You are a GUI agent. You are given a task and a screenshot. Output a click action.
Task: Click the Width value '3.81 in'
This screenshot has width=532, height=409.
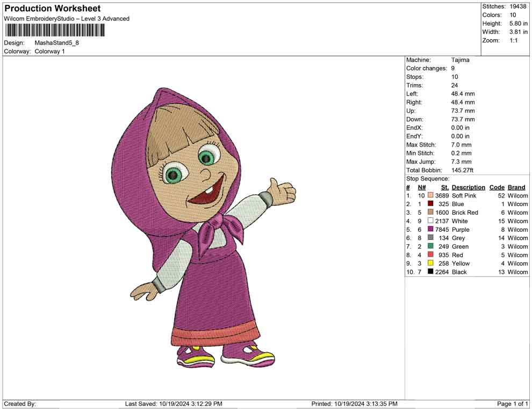click(x=519, y=32)
